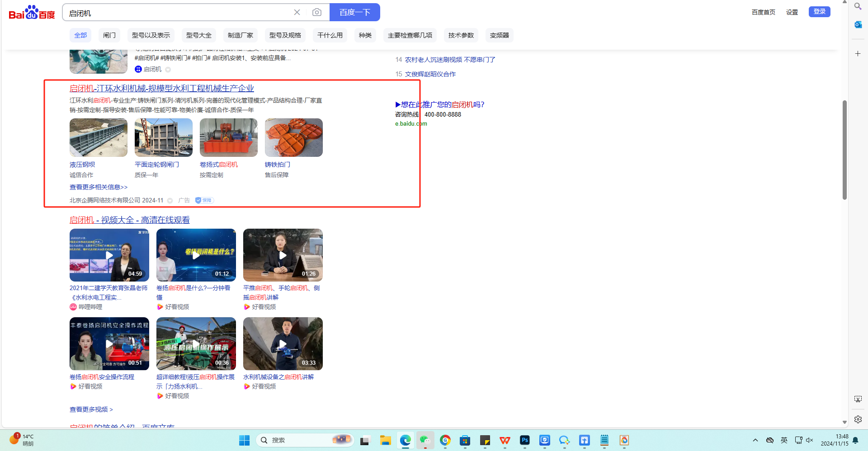Image resolution: width=868 pixels, height=451 pixels.
Task: Open the 启闭机 author source link
Action: click(x=148, y=69)
